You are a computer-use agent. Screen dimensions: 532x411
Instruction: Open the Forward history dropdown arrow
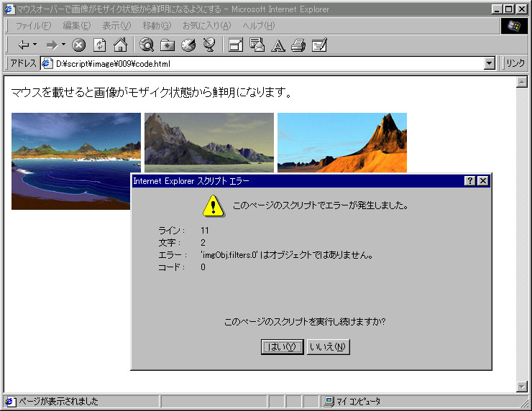pos(63,45)
